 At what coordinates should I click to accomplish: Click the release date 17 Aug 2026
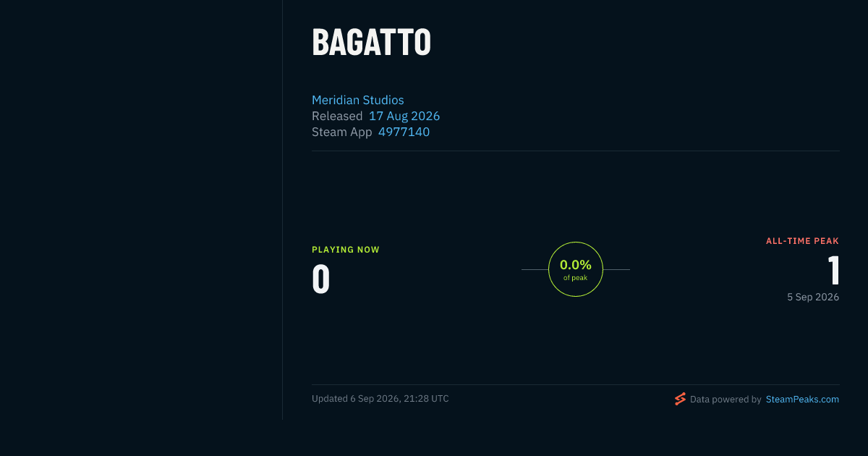click(404, 116)
